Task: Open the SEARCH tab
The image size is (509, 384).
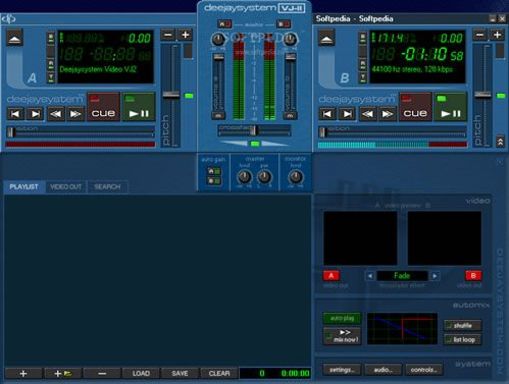Action: click(x=107, y=187)
